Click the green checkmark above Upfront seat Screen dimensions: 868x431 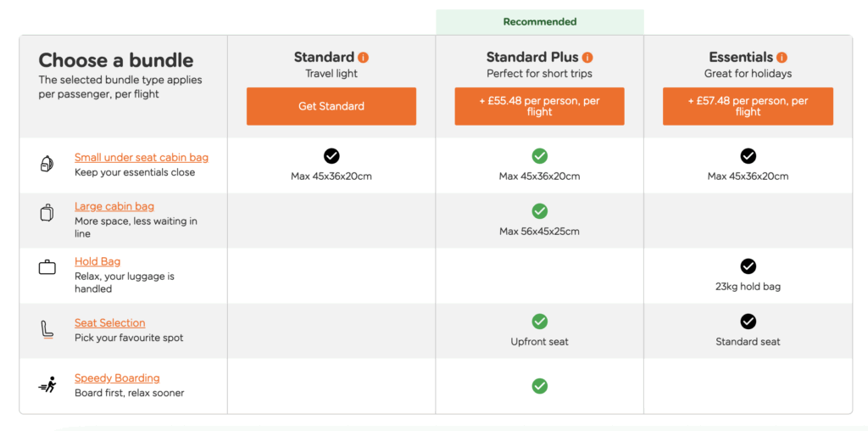[539, 322]
